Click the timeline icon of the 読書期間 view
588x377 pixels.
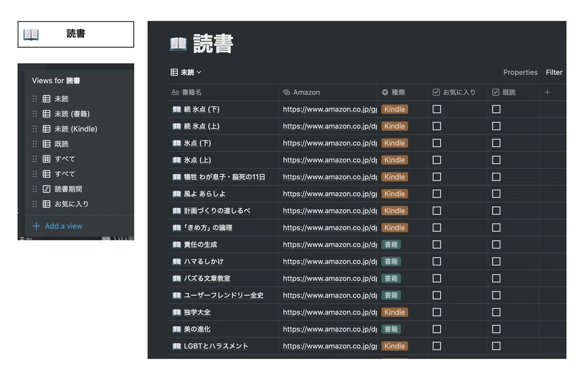[x=47, y=189]
